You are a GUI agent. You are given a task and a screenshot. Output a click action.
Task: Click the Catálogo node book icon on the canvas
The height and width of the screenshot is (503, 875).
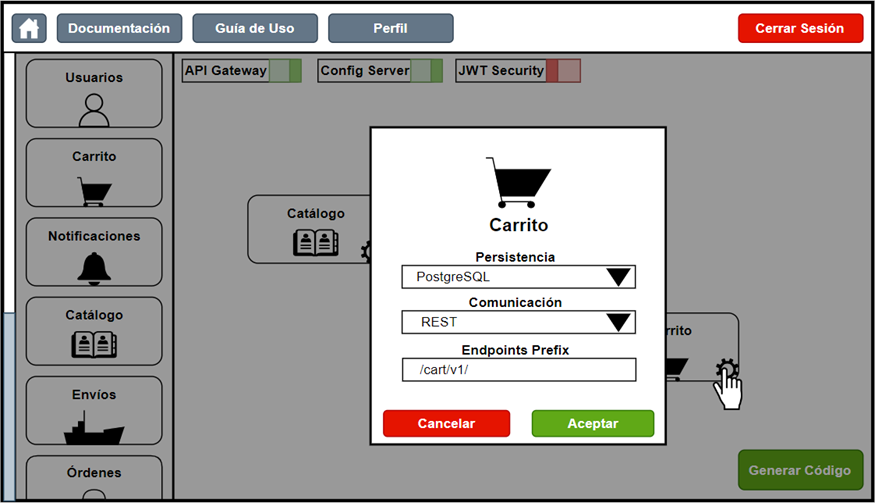tap(315, 243)
